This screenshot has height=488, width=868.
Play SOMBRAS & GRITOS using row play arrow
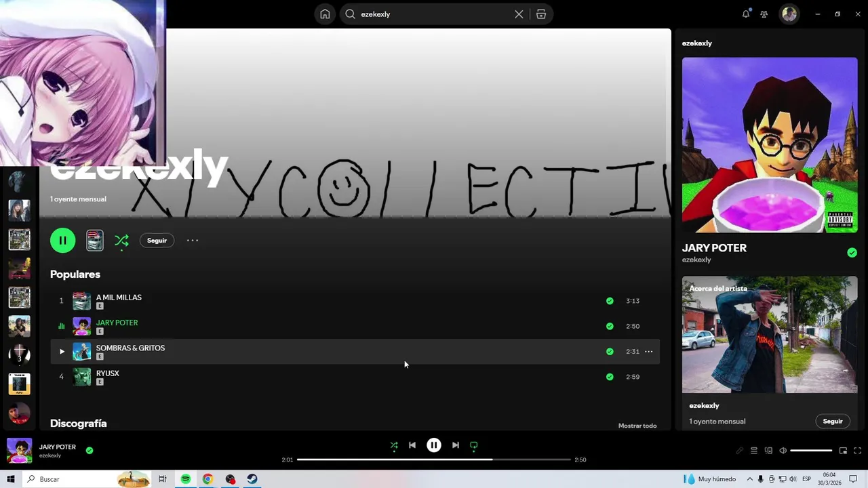62,351
